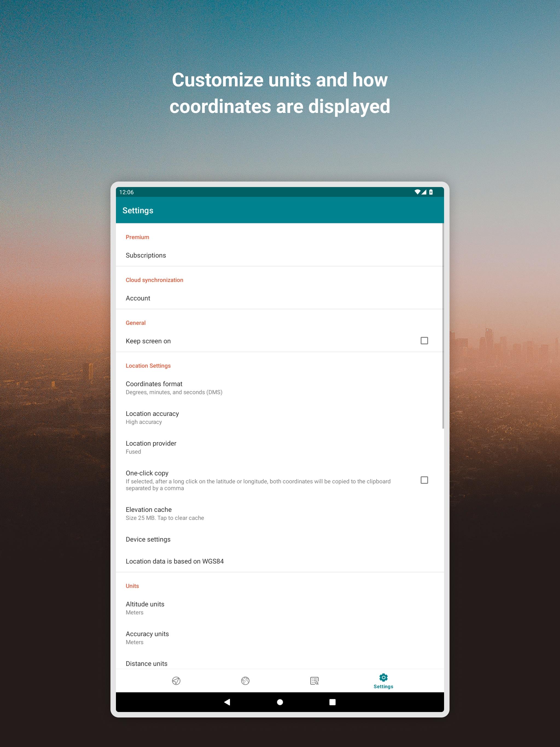This screenshot has height=747, width=560.
Task: Change Location provider setting
Action: coord(280,447)
